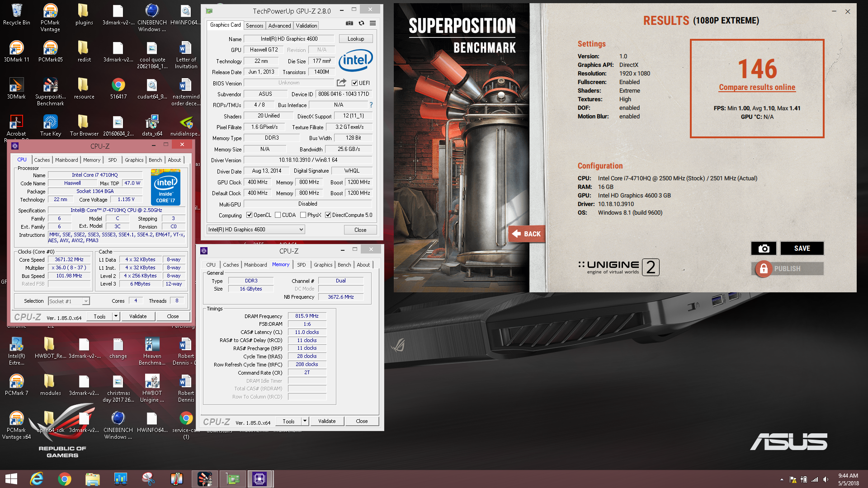
Task: Click the SAVE button in Superposition
Action: 802,248
